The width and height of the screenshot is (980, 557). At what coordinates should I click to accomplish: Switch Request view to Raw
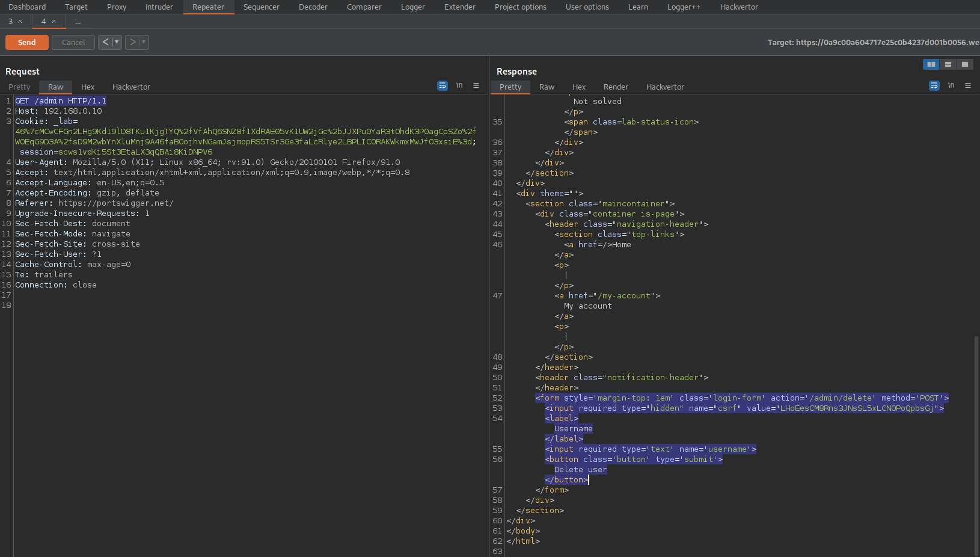tap(56, 87)
